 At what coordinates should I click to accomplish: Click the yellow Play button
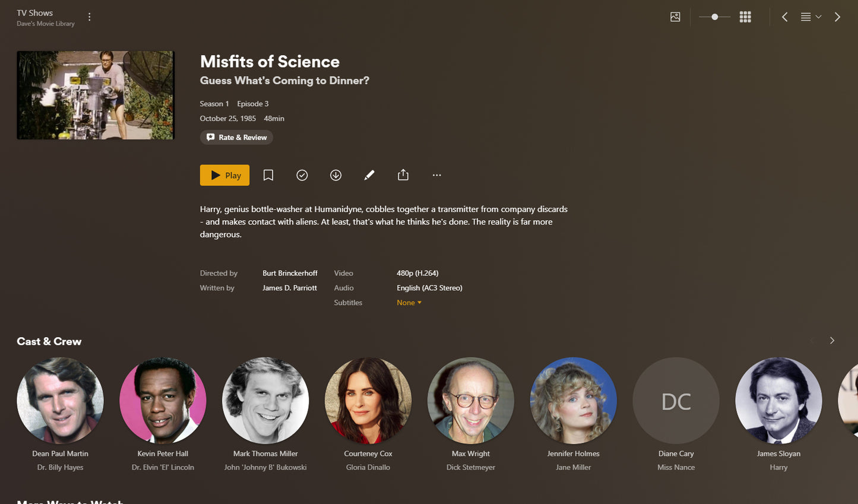(x=224, y=175)
